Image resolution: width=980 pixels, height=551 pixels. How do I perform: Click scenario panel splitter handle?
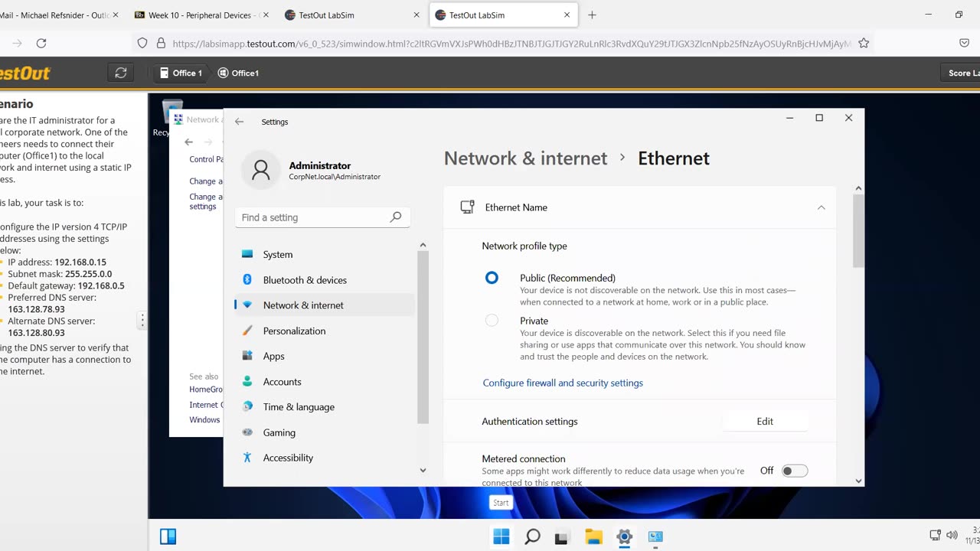click(142, 320)
